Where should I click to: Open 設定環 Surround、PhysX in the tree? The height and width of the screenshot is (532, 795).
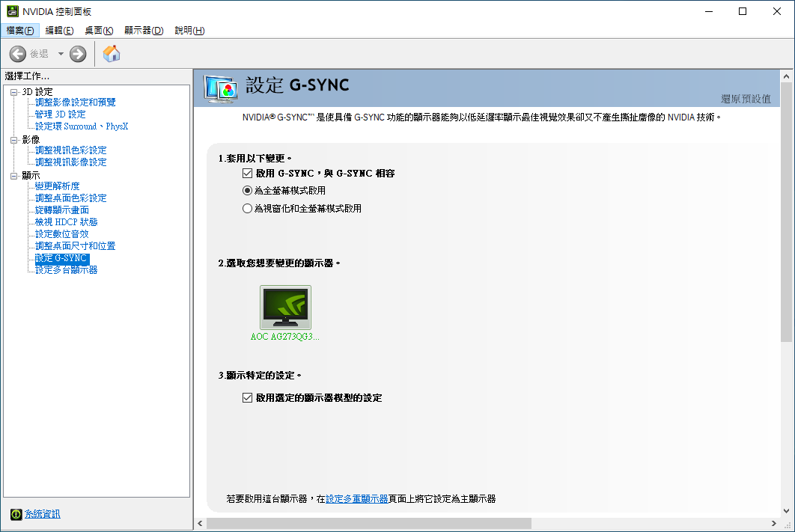[x=82, y=126]
